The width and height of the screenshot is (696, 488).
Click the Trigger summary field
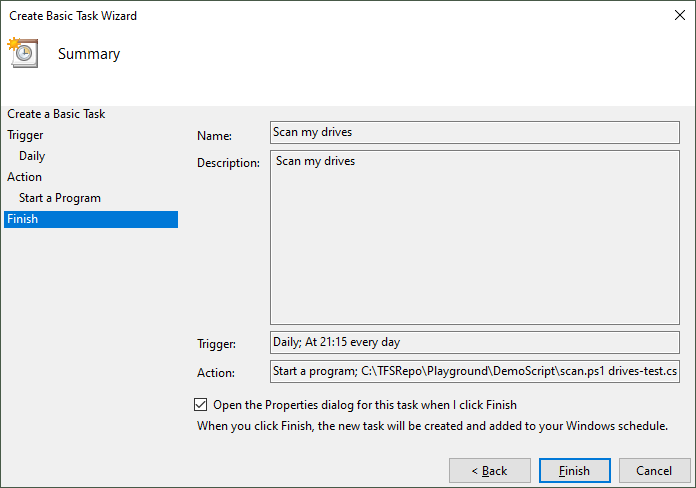[474, 342]
